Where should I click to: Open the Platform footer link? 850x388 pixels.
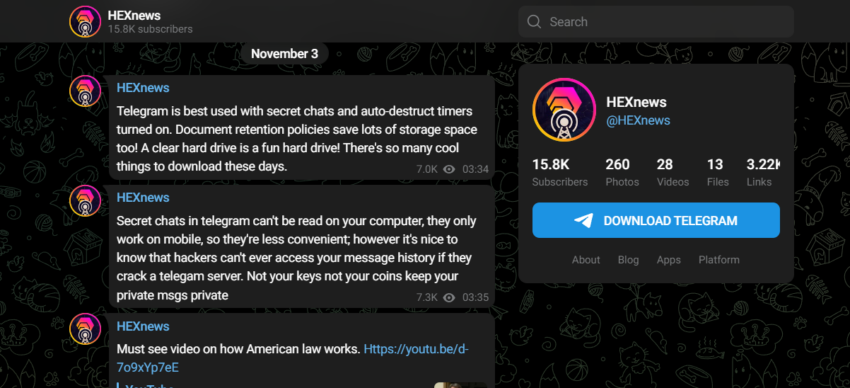point(719,260)
